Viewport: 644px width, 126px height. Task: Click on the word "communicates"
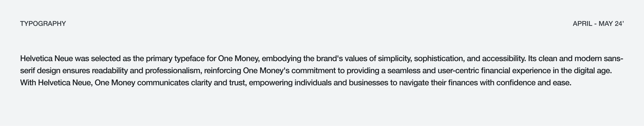(163, 83)
